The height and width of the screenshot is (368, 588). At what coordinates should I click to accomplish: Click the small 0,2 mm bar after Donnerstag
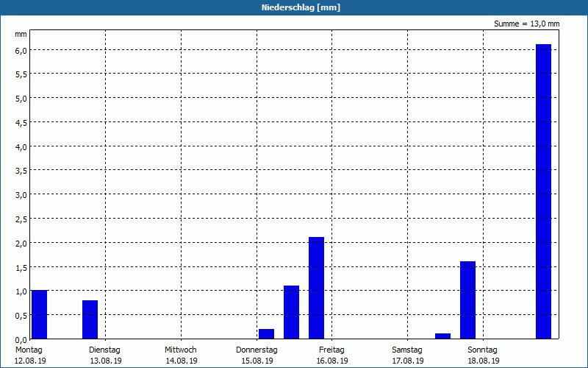pyautogui.click(x=266, y=334)
